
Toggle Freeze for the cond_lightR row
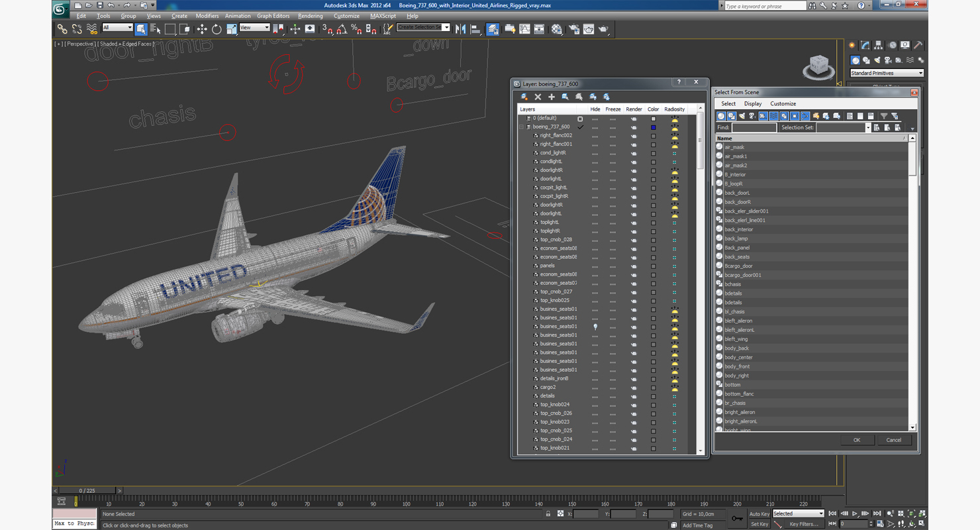coord(612,153)
